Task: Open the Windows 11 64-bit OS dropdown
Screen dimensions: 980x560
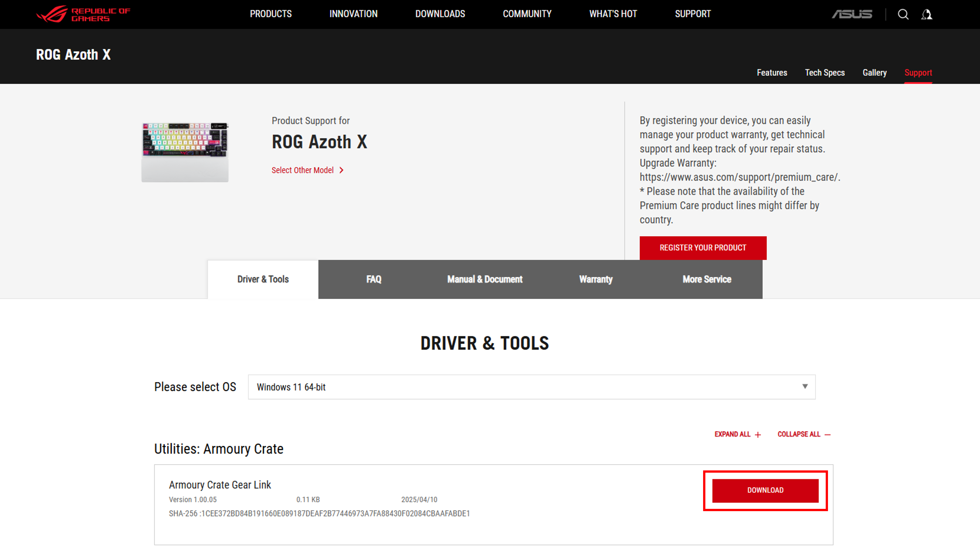Action: click(531, 387)
